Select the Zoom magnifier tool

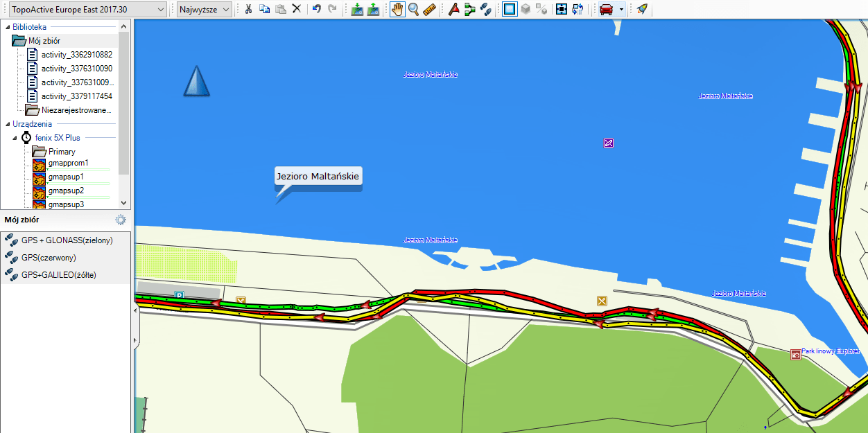coord(413,9)
